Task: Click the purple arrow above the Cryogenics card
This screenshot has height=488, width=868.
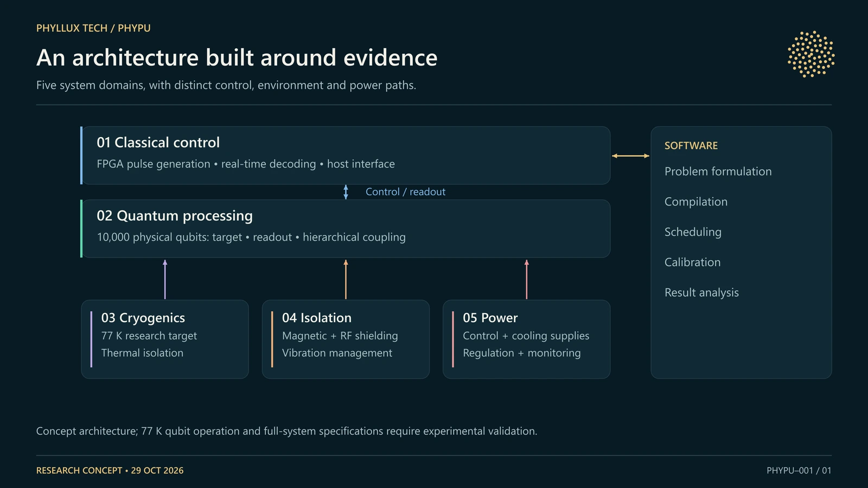Action: click(x=165, y=279)
